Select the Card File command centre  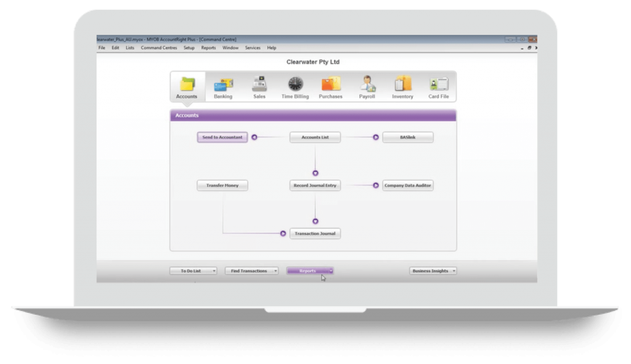tap(439, 87)
